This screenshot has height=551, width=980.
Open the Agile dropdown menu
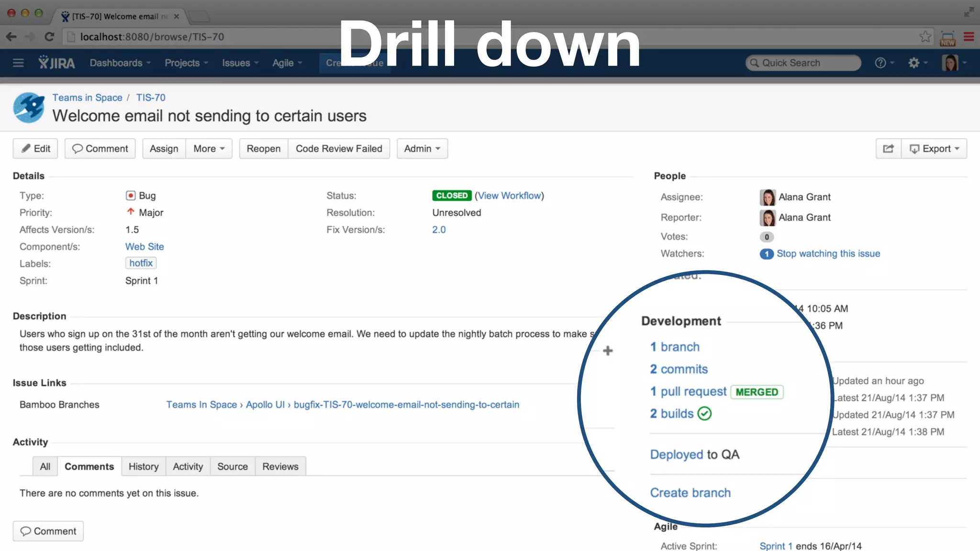click(x=287, y=63)
